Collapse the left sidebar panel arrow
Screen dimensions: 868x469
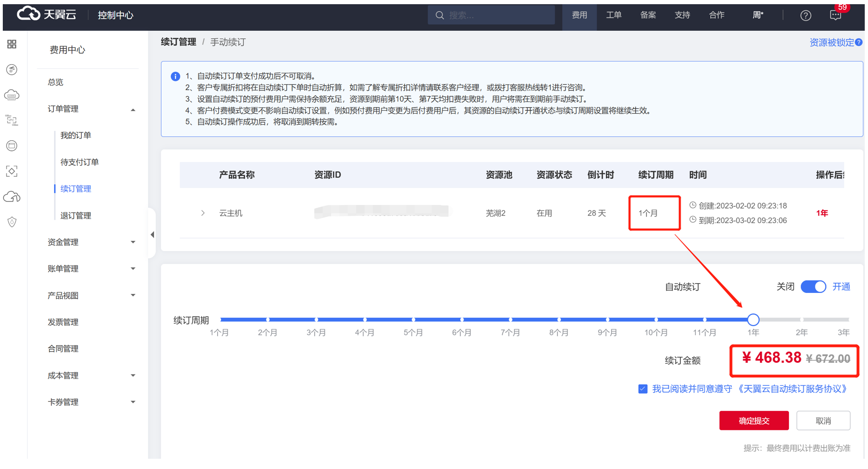(x=152, y=235)
